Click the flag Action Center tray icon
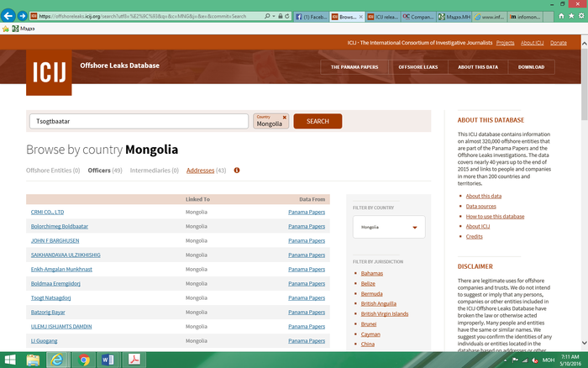Image resolution: width=588 pixels, height=368 pixels. click(x=515, y=360)
